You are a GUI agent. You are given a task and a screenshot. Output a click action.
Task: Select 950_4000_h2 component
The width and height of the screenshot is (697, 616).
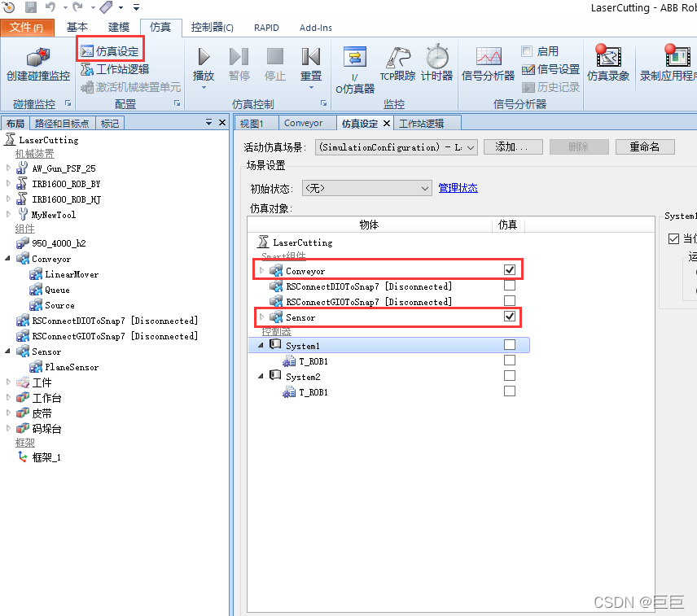59,243
